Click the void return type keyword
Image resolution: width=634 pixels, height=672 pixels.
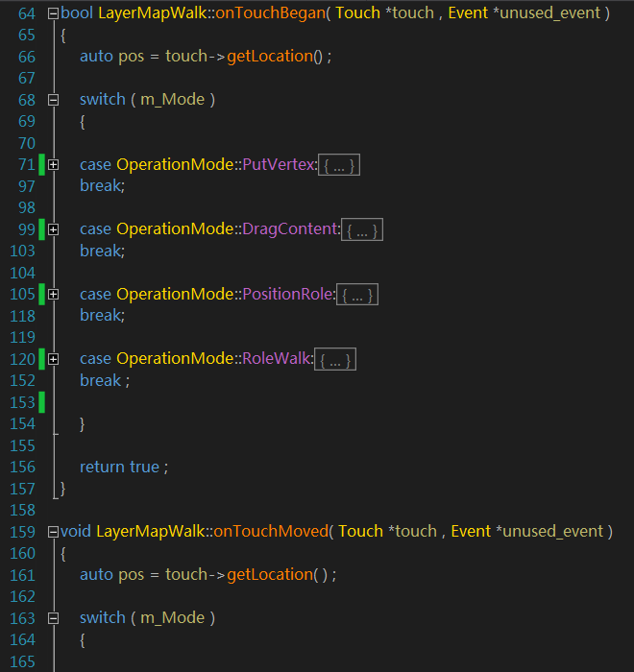click(x=76, y=532)
